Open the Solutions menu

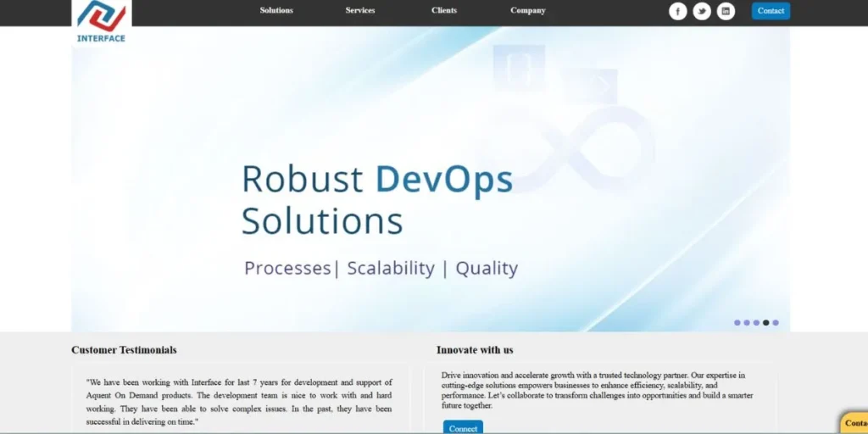(276, 10)
